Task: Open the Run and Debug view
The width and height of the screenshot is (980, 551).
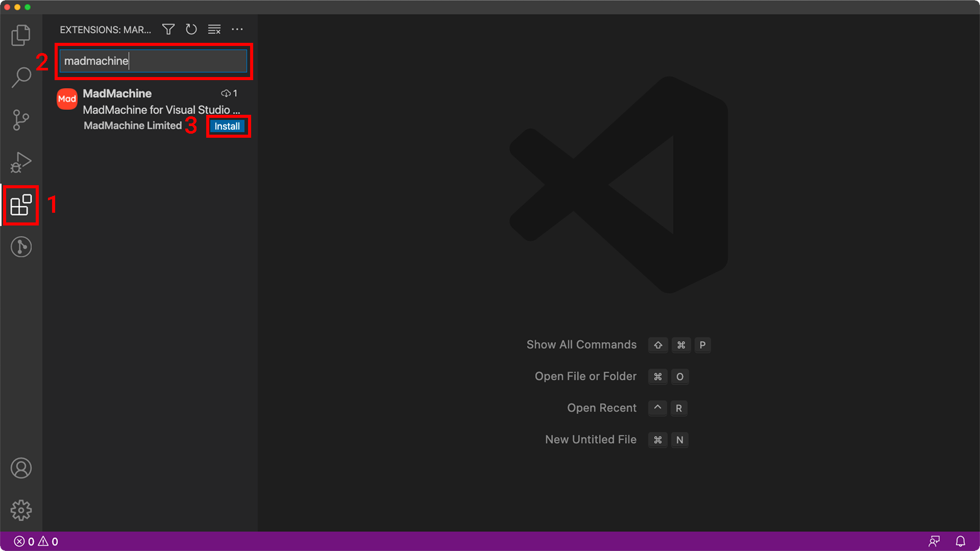Action: click(x=21, y=162)
